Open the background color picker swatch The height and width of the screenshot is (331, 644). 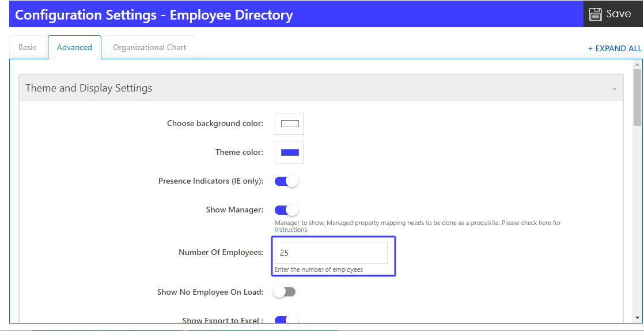289,124
